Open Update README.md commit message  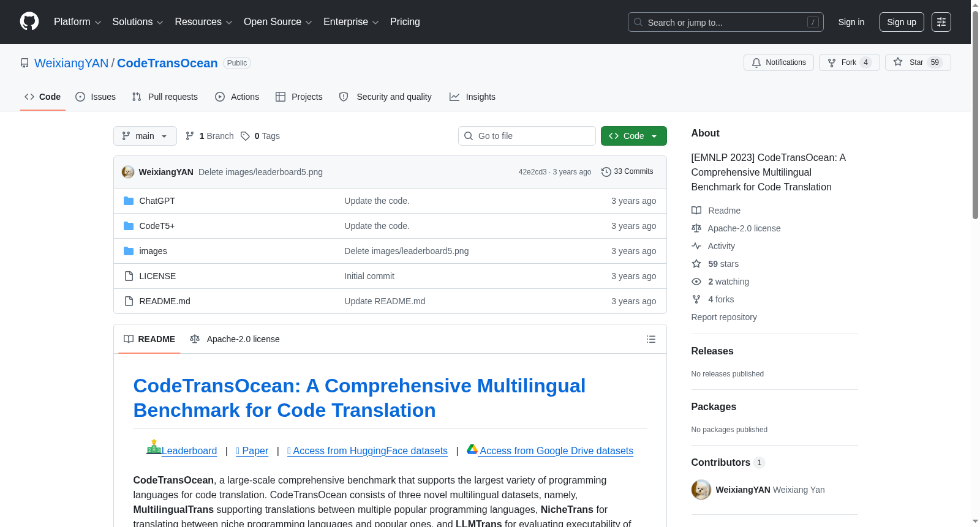385,301
